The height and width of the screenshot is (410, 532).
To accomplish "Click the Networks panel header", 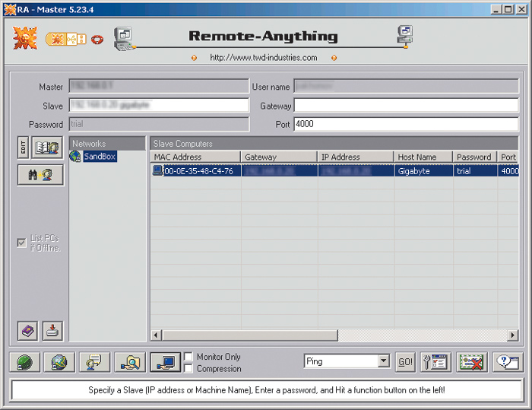I will pos(107,143).
